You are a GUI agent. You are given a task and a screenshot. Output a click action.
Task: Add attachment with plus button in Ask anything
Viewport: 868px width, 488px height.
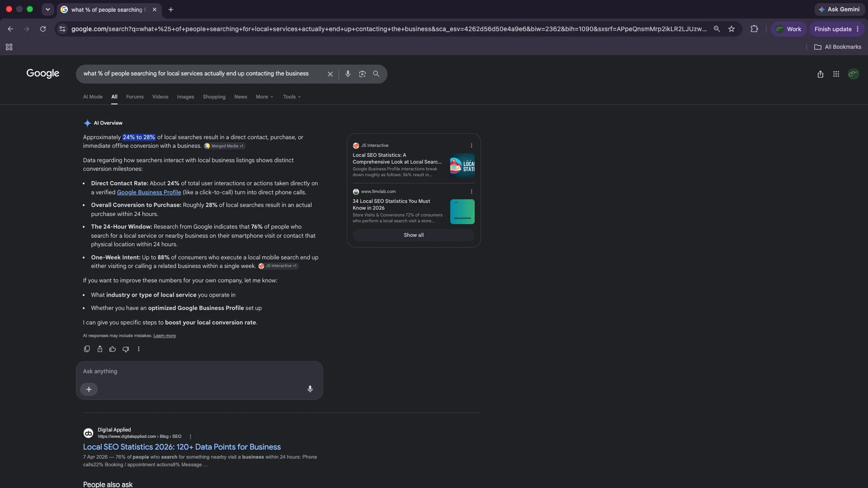click(89, 389)
